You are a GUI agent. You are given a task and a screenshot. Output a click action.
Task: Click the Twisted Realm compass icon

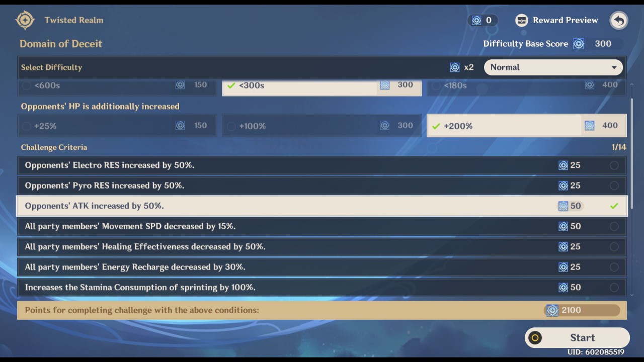25,20
